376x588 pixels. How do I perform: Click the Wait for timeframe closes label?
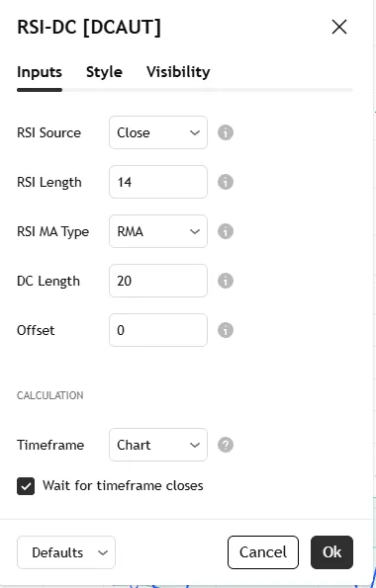(x=123, y=485)
